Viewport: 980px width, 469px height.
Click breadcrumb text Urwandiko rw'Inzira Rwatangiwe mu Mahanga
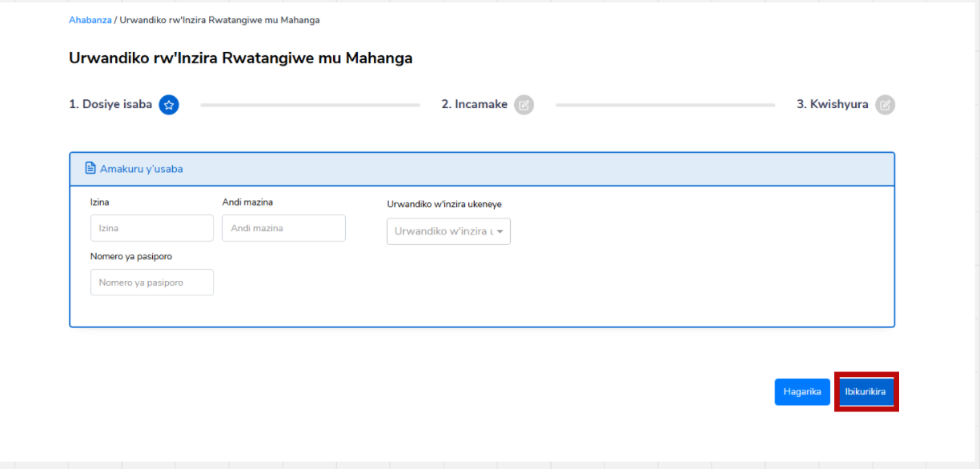(219, 20)
